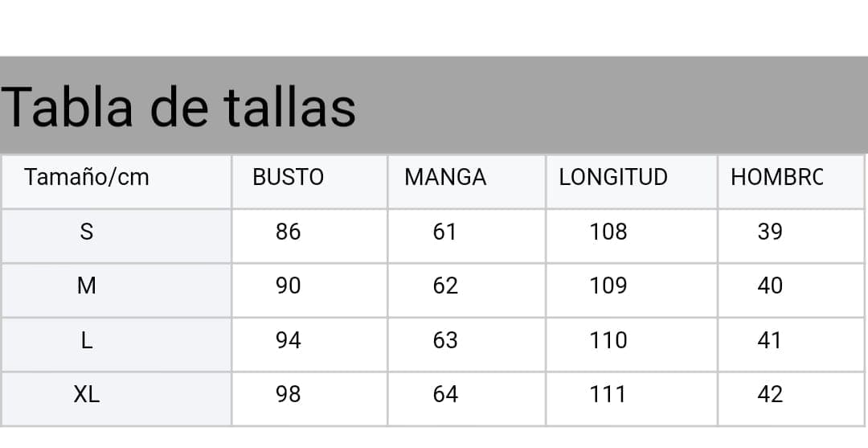Select shoulder value 42 for size XL
This screenshot has width=868, height=448.
point(770,394)
